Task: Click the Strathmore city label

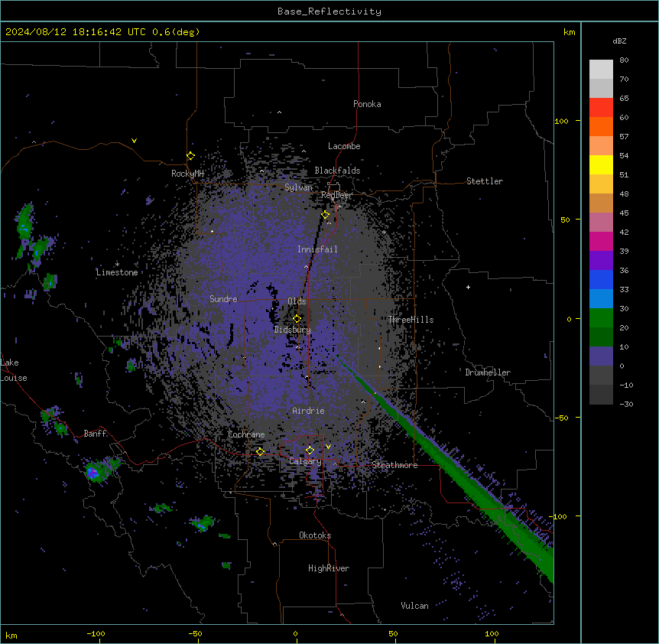Action: coord(394,465)
